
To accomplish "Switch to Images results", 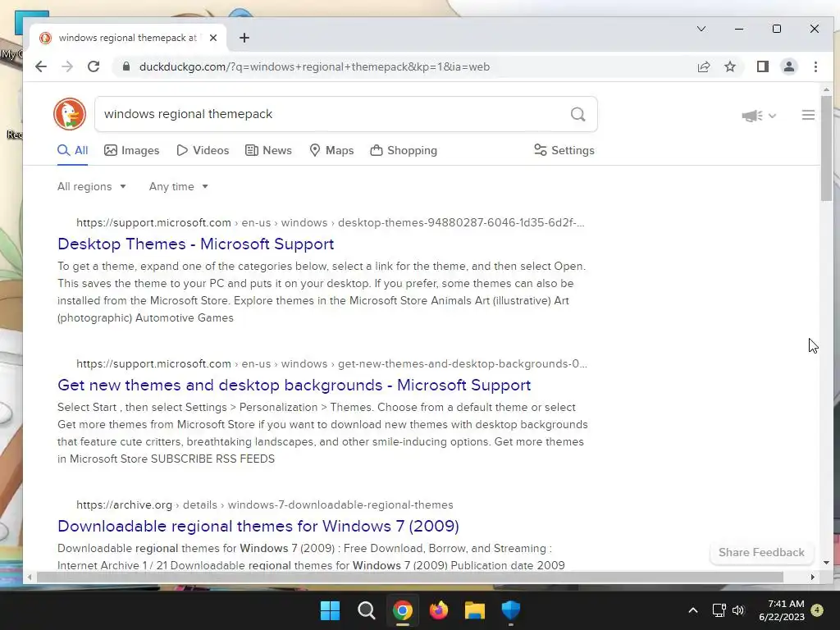I will tap(132, 151).
